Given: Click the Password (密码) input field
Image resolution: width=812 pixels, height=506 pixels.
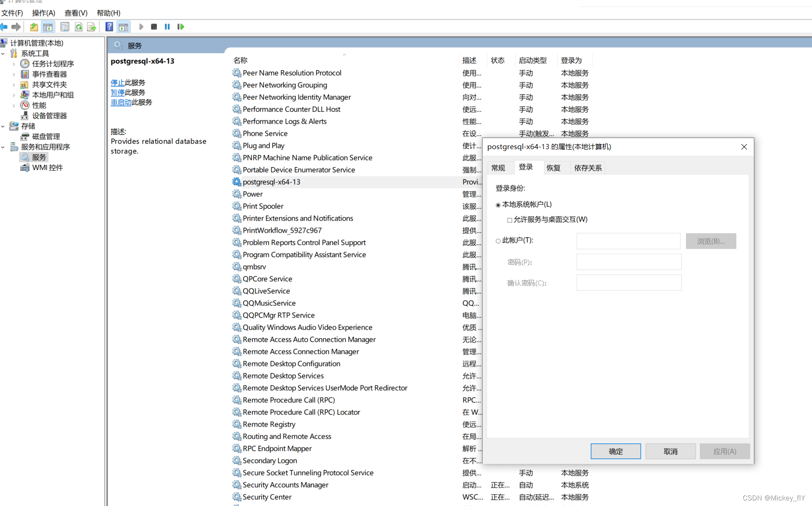Looking at the screenshot, I should pyautogui.click(x=629, y=262).
